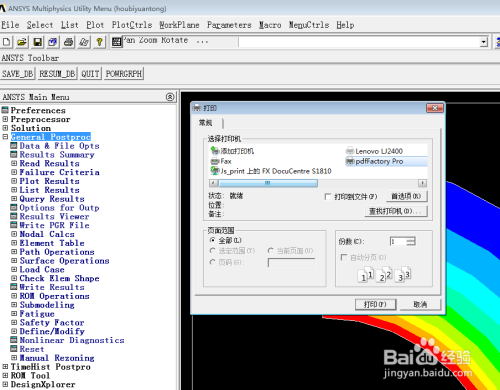Viewport: 500px width, 390px height.
Task: Click the SAVE_DB toolbar button
Action: coord(18,73)
